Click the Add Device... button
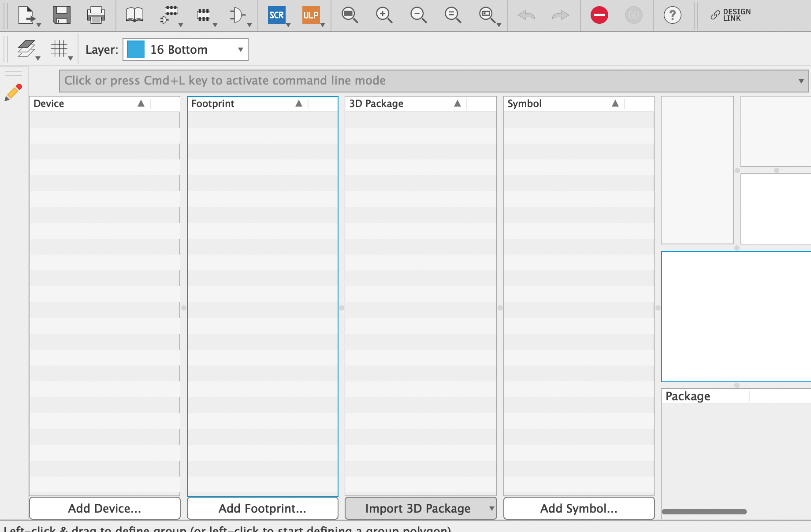 pyautogui.click(x=105, y=508)
